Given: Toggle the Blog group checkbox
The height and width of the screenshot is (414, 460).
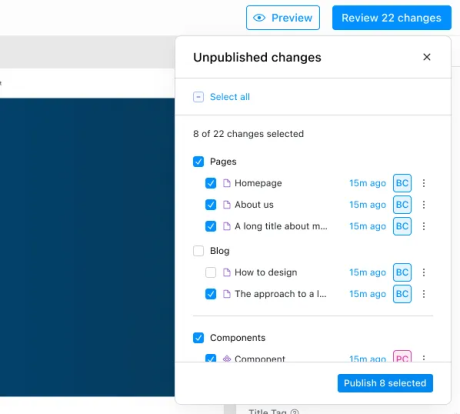Looking at the screenshot, I should (x=198, y=251).
